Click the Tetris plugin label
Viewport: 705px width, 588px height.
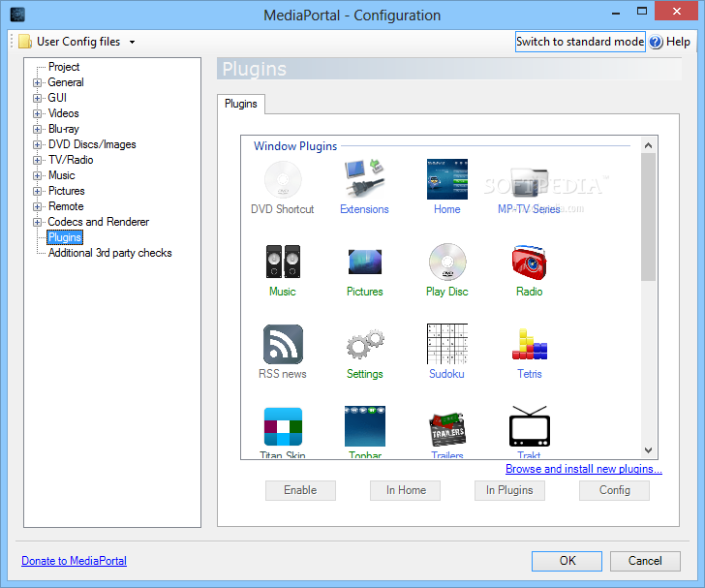[x=529, y=374]
